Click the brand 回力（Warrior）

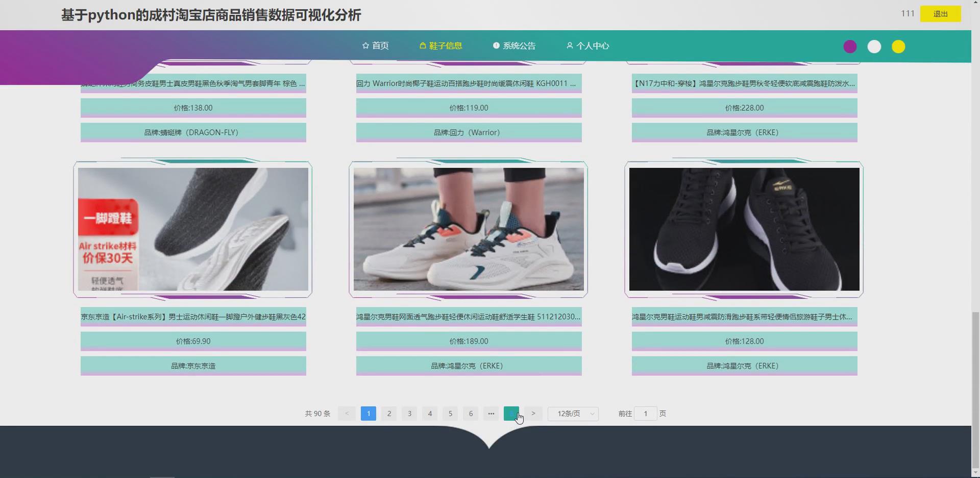pos(469,132)
